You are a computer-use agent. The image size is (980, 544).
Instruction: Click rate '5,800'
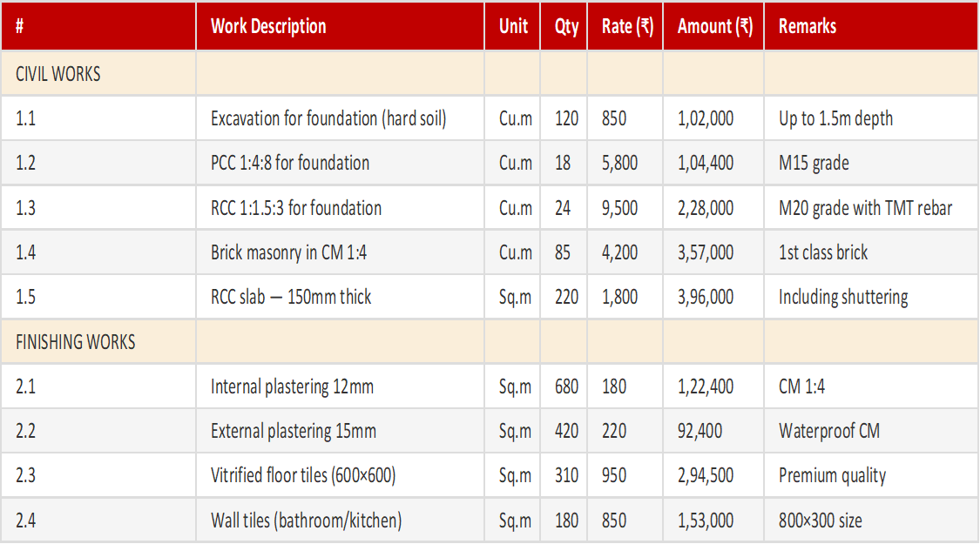619,163
